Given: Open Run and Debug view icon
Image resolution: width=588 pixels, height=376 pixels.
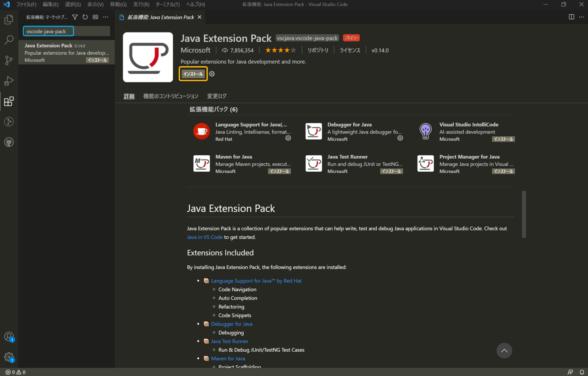Looking at the screenshot, I should pyautogui.click(x=9, y=81).
